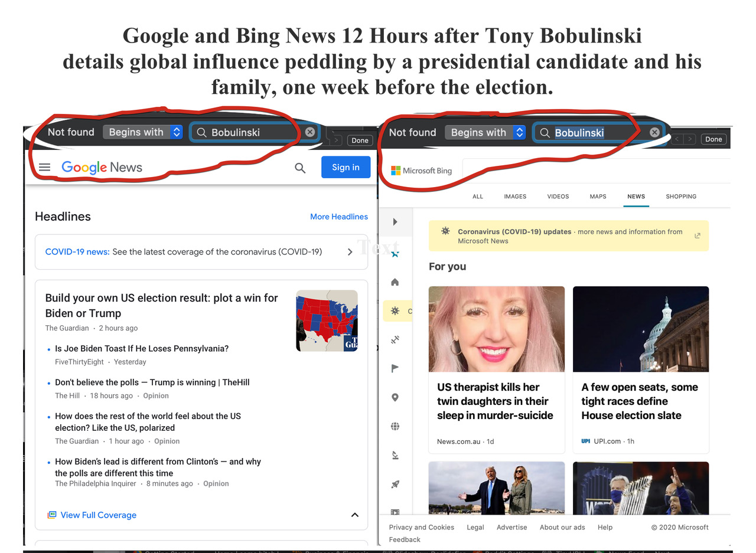Collapse the election coverage card with chevron
This screenshot has height=553, width=756.
coord(354,515)
